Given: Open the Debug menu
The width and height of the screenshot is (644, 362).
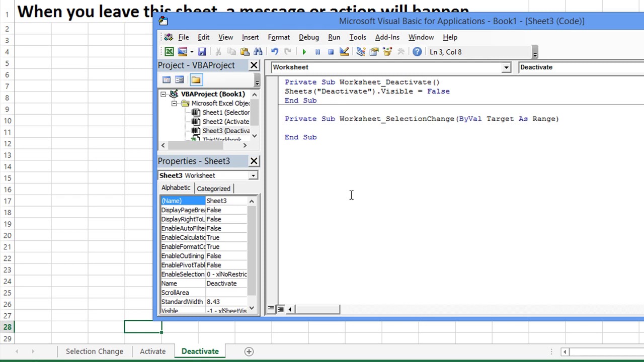Looking at the screenshot, I should 309,37.
